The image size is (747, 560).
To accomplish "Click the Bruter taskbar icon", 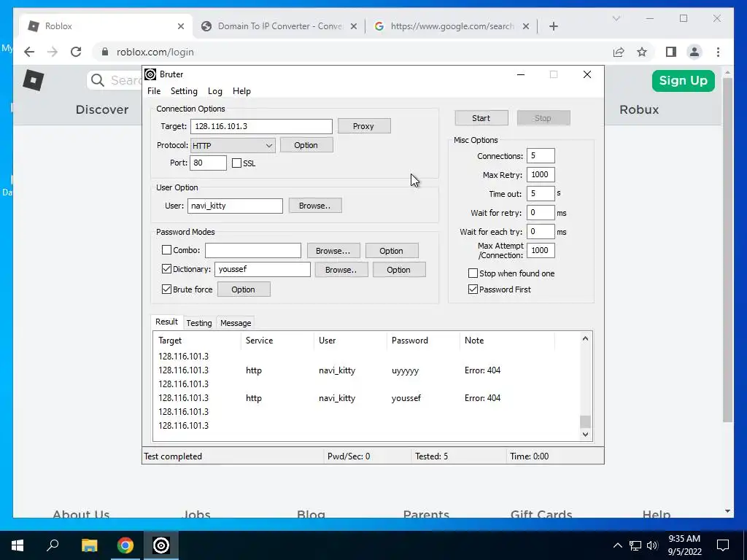I will 161,545.
